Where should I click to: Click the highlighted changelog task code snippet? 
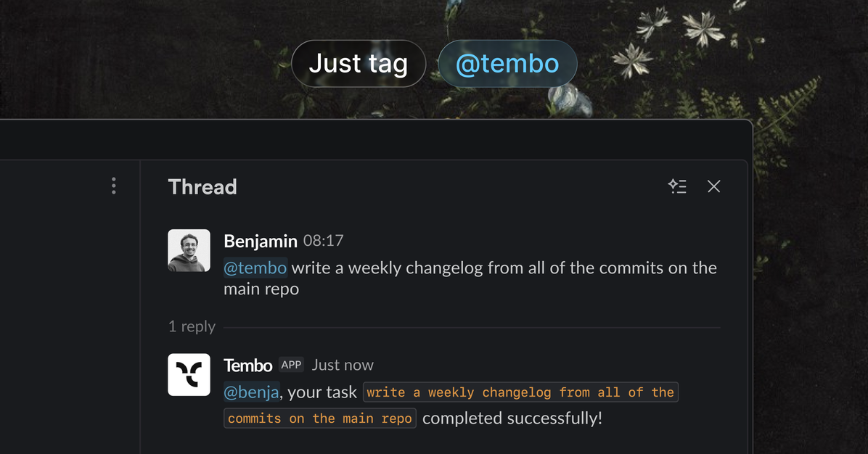[520, 392]
